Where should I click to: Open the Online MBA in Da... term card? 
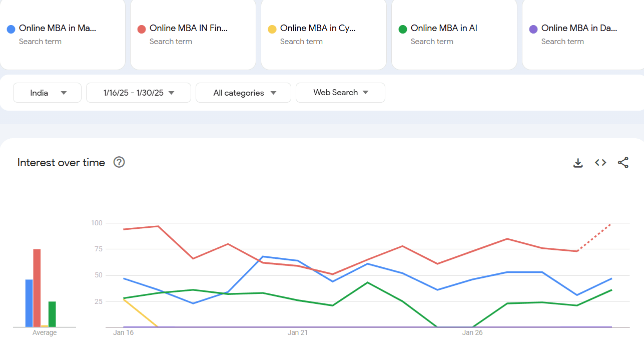(x=579, y=29)
